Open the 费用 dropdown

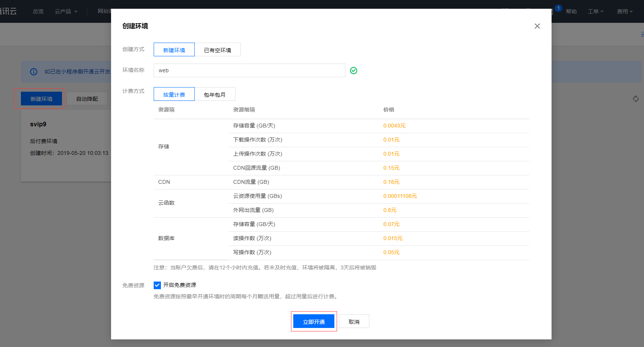click(624, 11)
